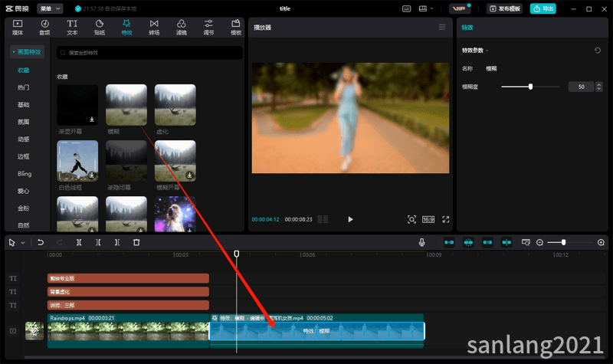The image size is (613, 364).
Task: Select the 模糊 effect thumbnail
Action: [126, 105]
